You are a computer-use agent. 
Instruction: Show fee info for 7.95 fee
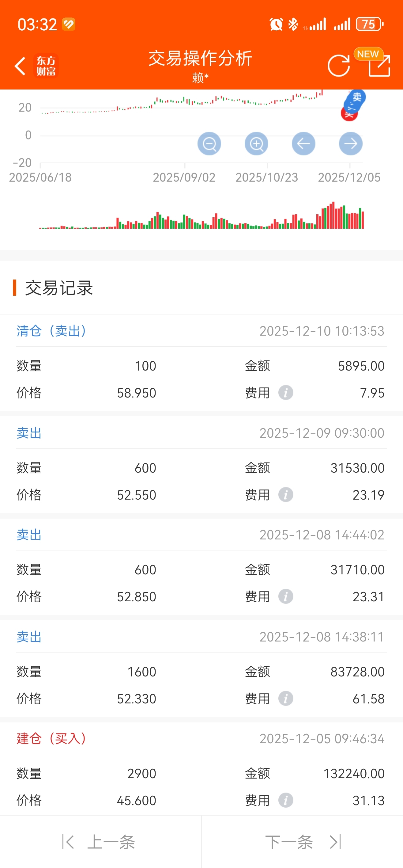pyautogui.click(x=285, y=393)
